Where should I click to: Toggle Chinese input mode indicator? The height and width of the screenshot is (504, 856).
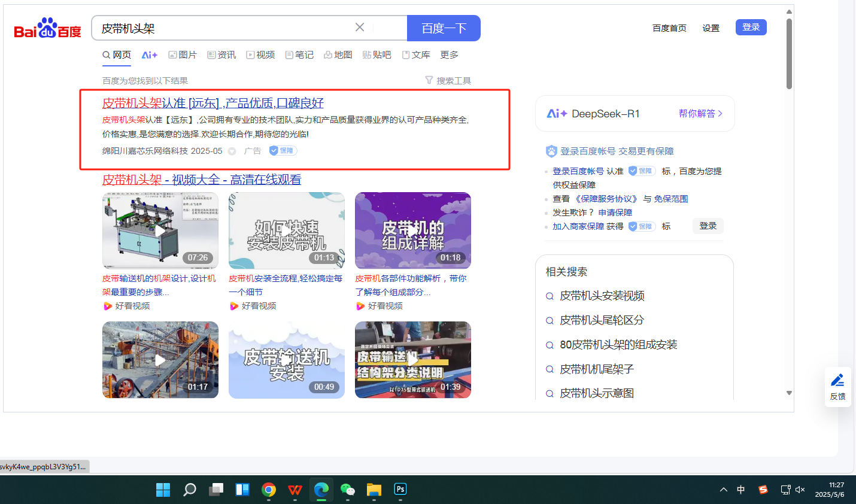[x=741, y=490]
